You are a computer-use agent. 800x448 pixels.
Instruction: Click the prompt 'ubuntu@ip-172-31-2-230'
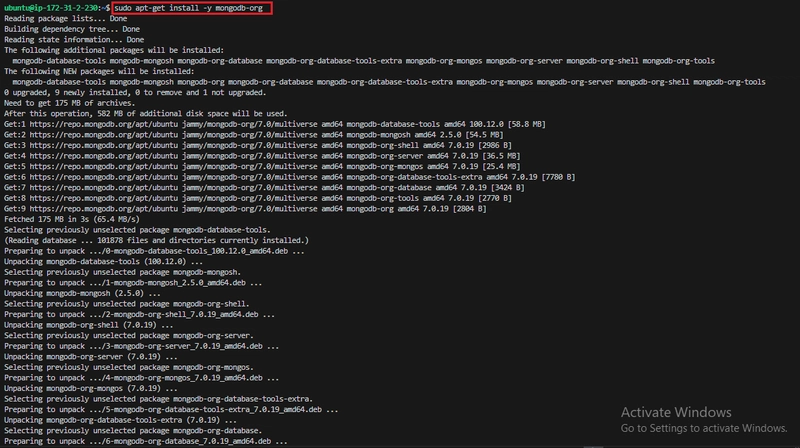click(x=51, y=8)
